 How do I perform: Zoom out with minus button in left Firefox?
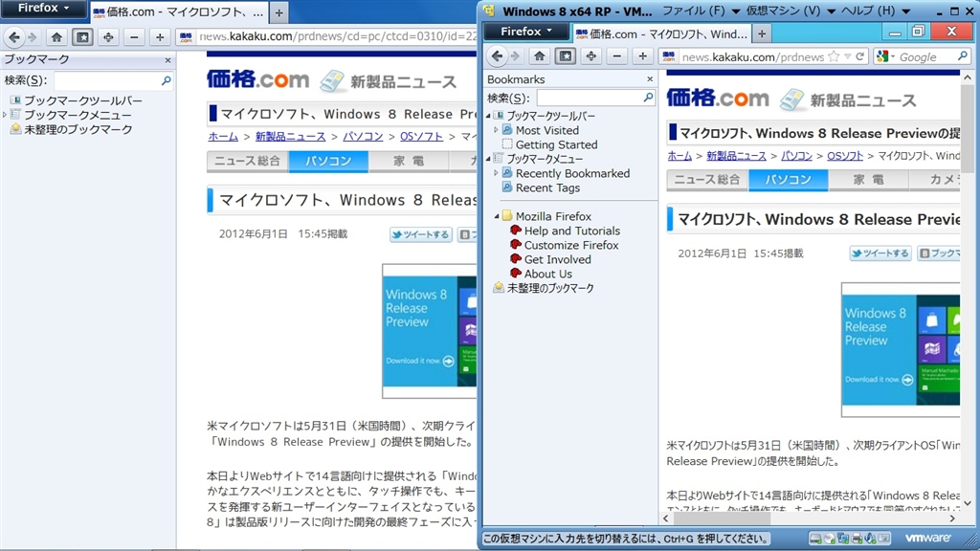[x=134, y=37]
